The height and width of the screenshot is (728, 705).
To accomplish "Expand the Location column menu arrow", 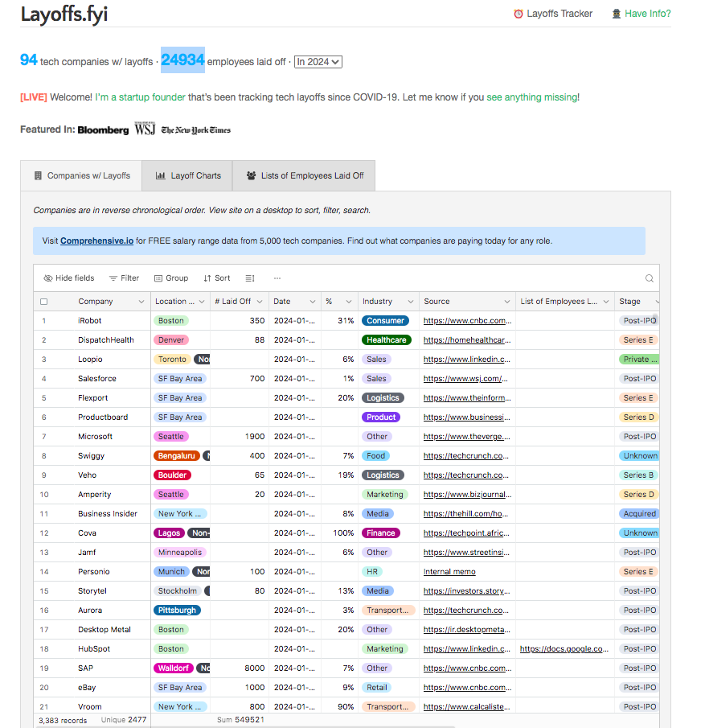I will click(x=202, y=302).
